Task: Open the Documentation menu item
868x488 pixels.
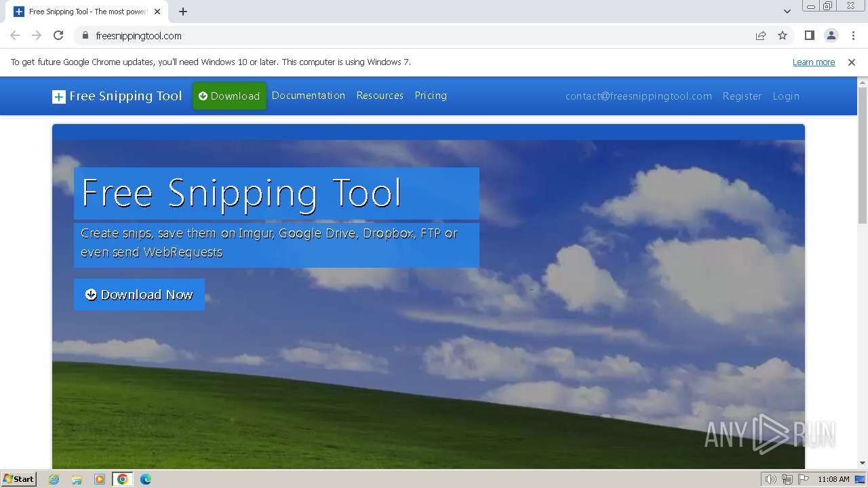Action: tap(309, 96)
